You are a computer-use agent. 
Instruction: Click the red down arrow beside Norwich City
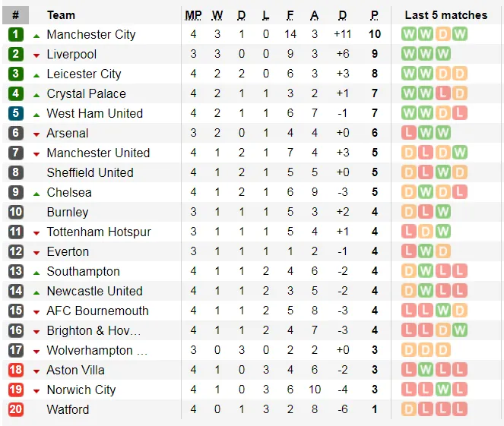36,390
